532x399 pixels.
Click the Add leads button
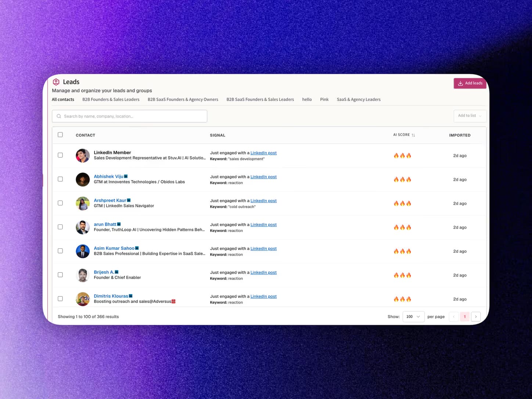[x=470, y=83]
